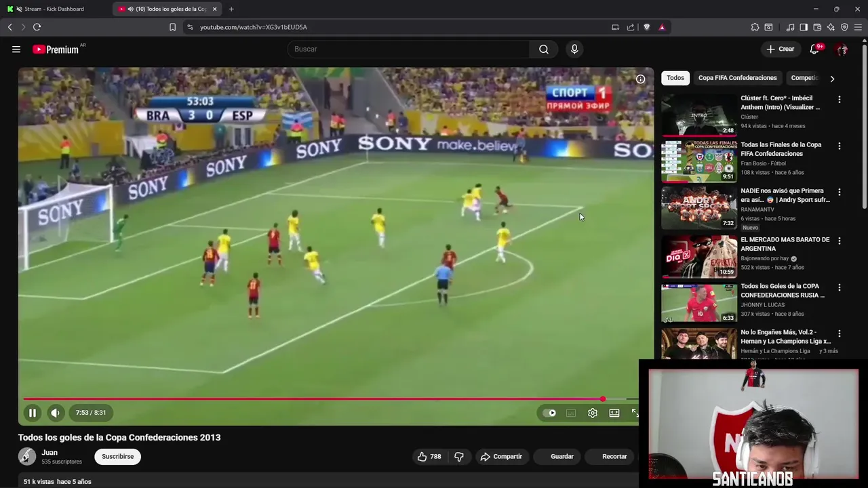Open the Brave Shields lion icon
Viewport: 868px width, 488px height.
(x=646, y=27)
